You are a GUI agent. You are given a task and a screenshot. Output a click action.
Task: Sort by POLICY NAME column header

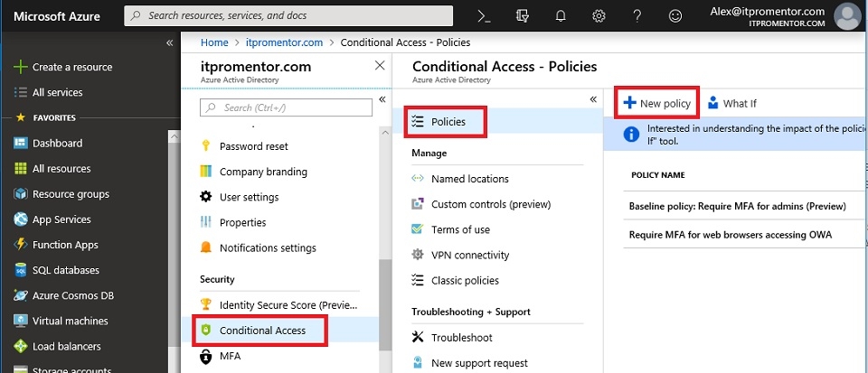point(657,175)
